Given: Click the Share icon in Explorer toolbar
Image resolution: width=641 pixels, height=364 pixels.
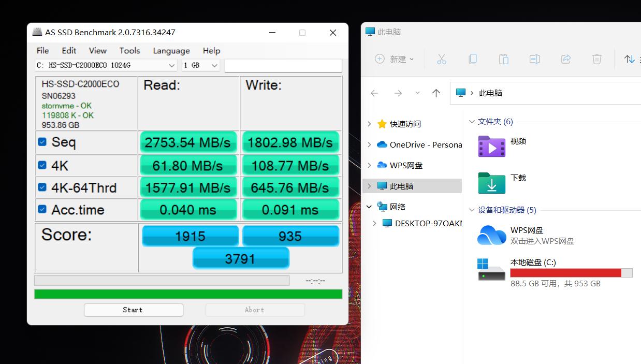Looking at the screenshot, I should click(566, 59).
